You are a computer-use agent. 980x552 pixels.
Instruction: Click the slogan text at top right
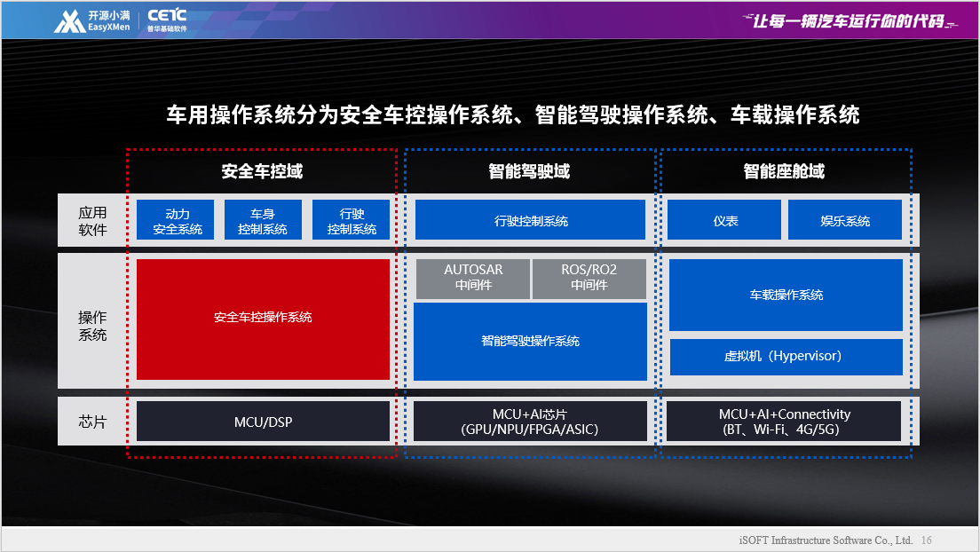coord(850,21)
